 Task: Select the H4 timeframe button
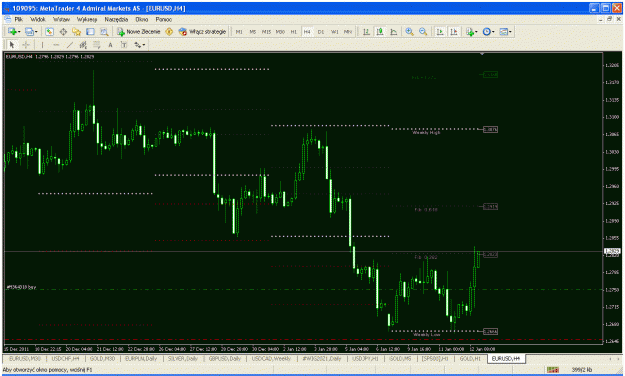307,32
